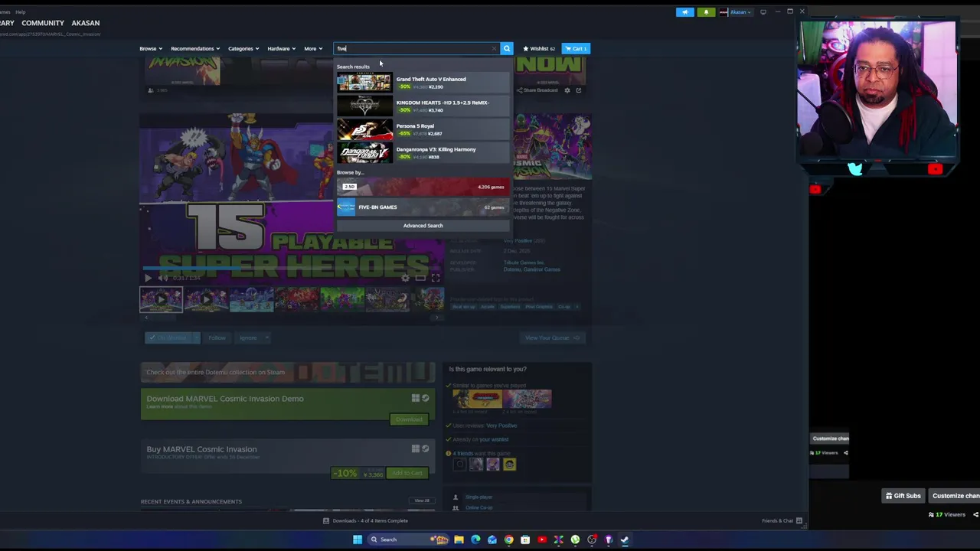Open the Tribute Games Inc. developer link
The width and height of the screenshot is (980, 551).
click(x=524, y=262)
